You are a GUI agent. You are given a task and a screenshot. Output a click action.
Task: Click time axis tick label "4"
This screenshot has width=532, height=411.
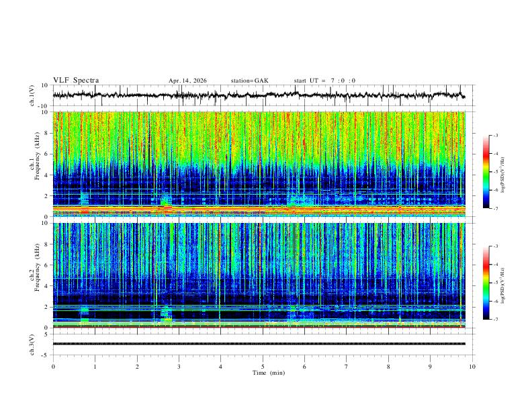click(x=221, y=367)
